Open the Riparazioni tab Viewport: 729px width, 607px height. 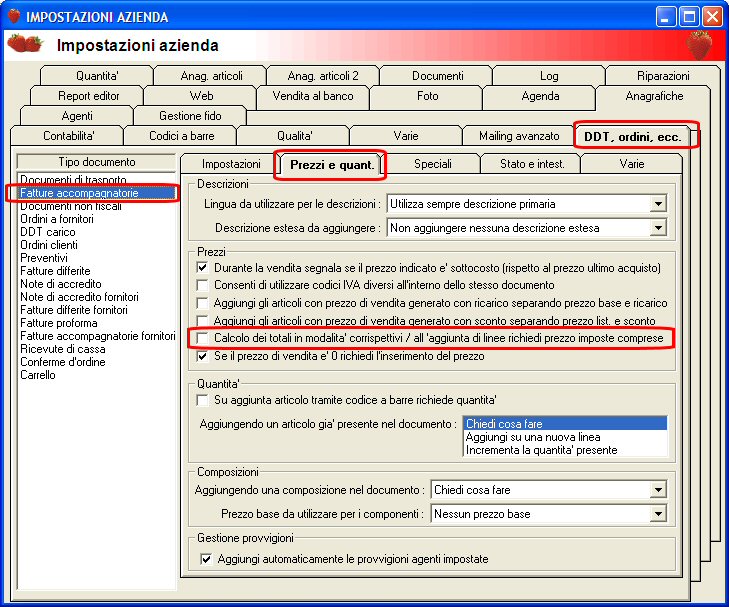tap(663, 76)
